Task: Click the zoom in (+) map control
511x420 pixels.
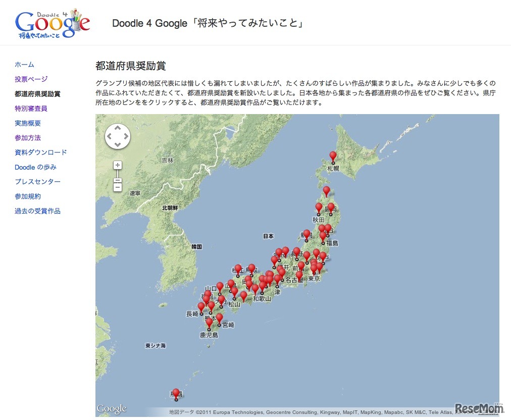Action: pyautogui.click(x=117, y=165)
